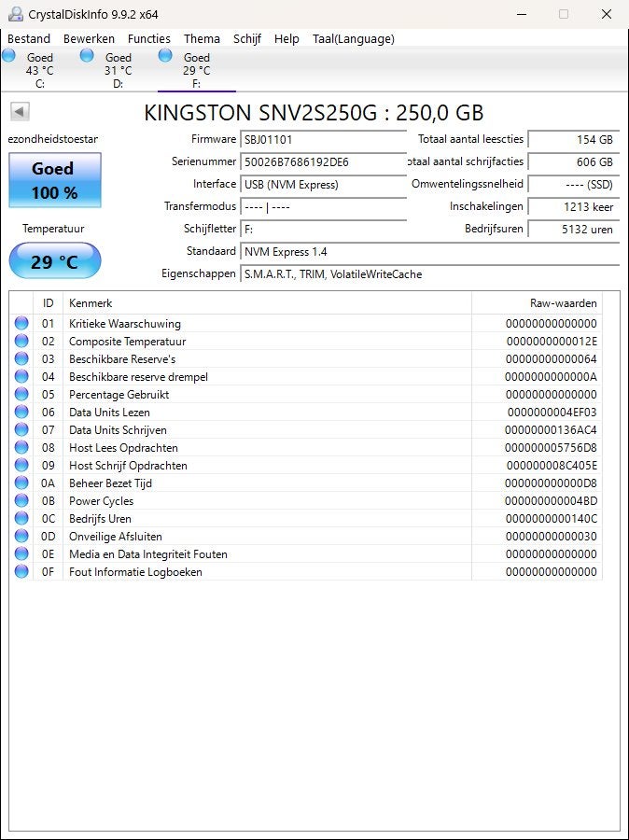
Task: Click the serial number field 50026B7686192DE6
Action: tap(323, 161)
